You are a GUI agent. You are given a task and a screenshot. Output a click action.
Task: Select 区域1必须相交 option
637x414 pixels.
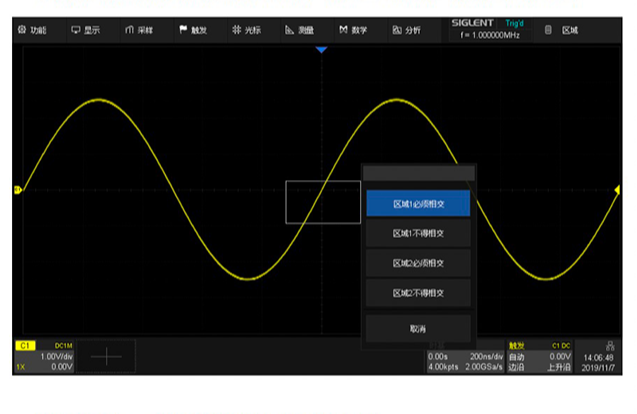click(417, 204)
